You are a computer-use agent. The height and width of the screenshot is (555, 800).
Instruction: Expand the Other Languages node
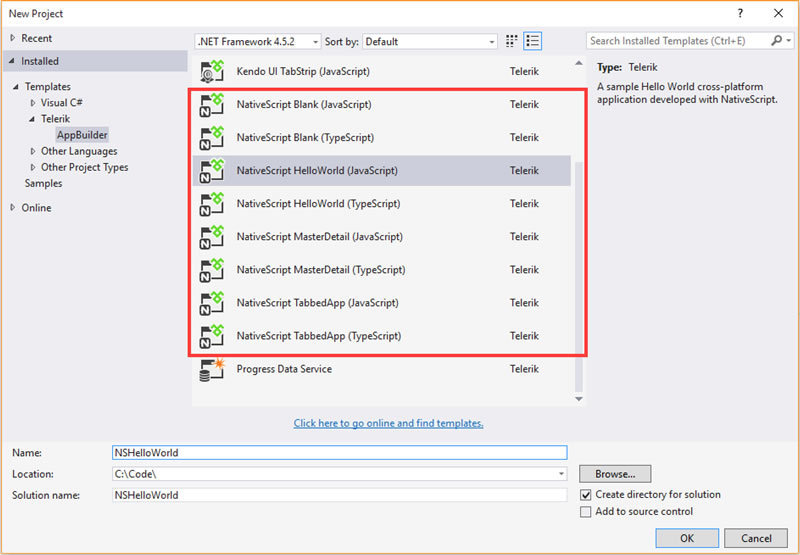point(33,151)
